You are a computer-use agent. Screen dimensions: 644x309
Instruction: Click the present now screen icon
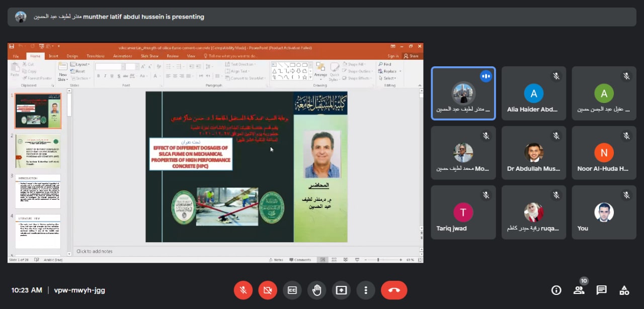(341, 290)
